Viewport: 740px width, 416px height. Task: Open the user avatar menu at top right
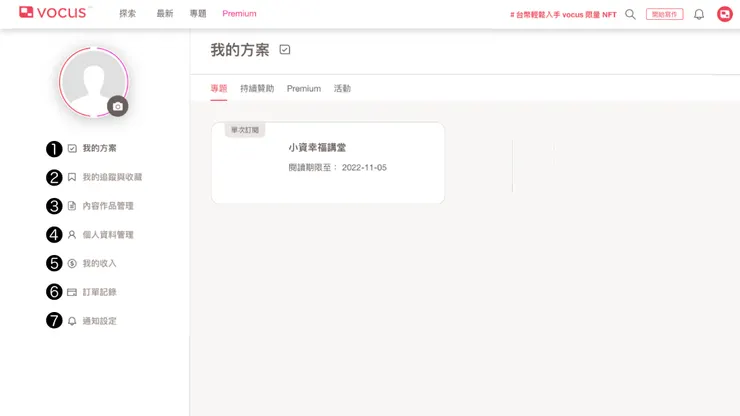724,14
